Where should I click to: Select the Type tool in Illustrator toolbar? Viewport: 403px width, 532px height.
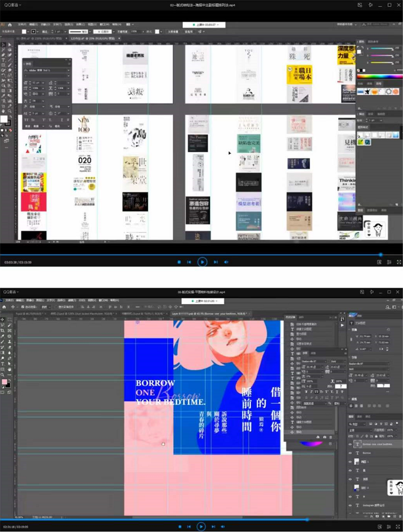click(x=3, y=60)
